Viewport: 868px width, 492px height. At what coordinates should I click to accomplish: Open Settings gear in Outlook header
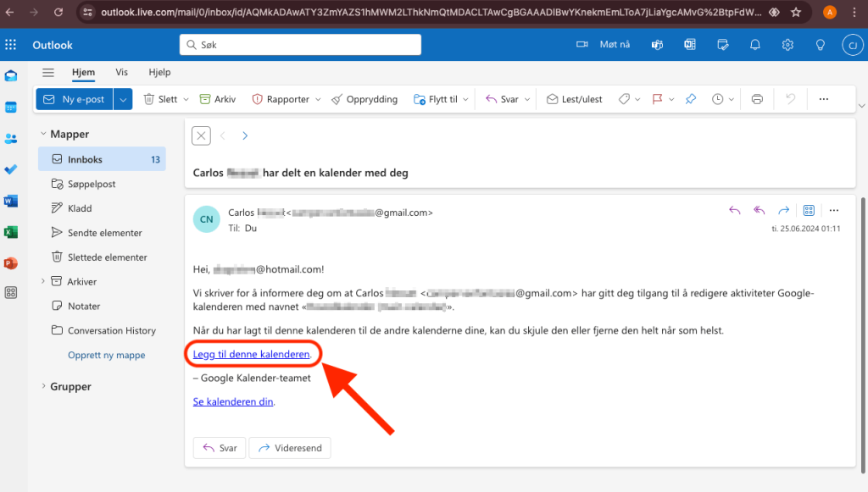tap(787, 45)
